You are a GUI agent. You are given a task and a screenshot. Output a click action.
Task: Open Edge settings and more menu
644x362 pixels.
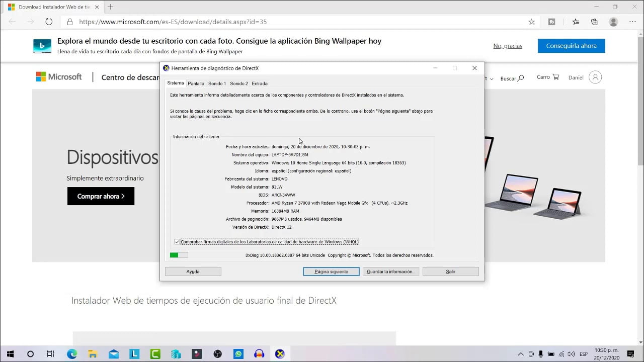click(x=632, y=22)
